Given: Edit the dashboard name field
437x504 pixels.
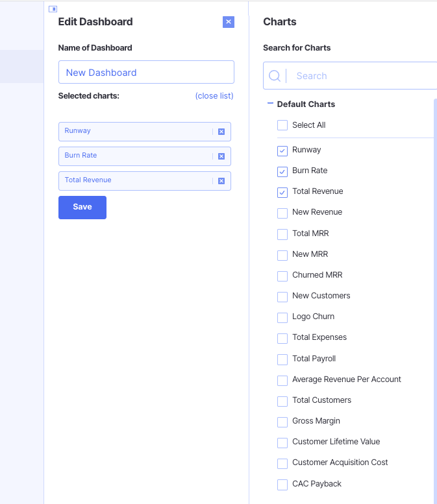Looking at the screenshot, I should (146, 73).
